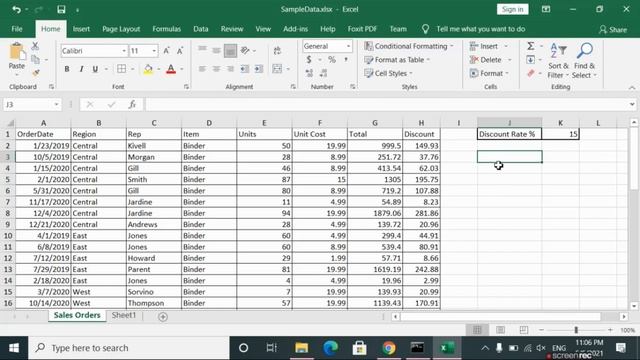This screenshot has height=360, width=640.
Task: Apply Percent Style format
Action: click(x=332, y=60)
